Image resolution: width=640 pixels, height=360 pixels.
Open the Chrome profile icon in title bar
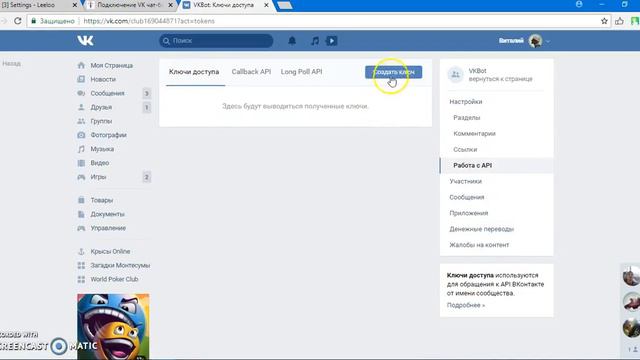(x=579, y=4)
